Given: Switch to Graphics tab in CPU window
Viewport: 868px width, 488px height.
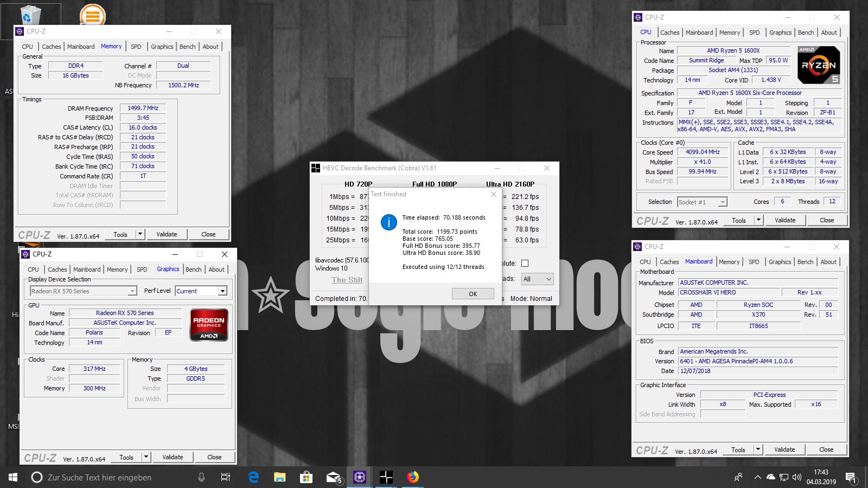Looking at the screenshot, I should [x=780, y=33].
